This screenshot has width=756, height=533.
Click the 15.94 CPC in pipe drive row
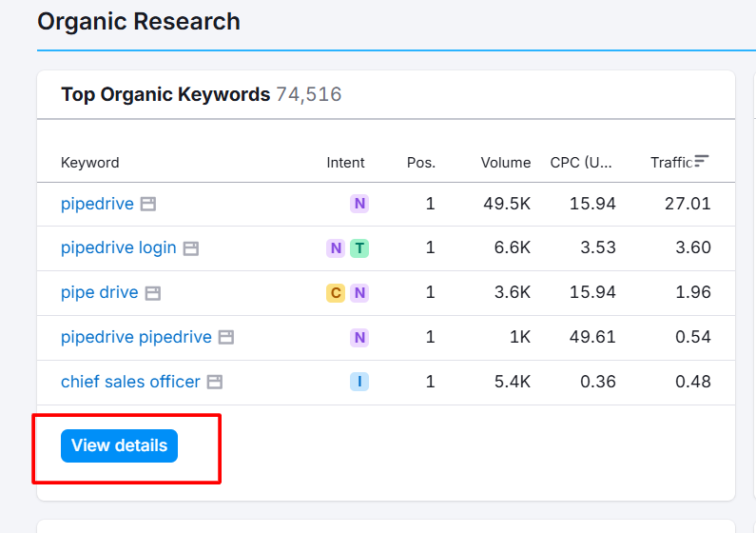pos(592,292)
